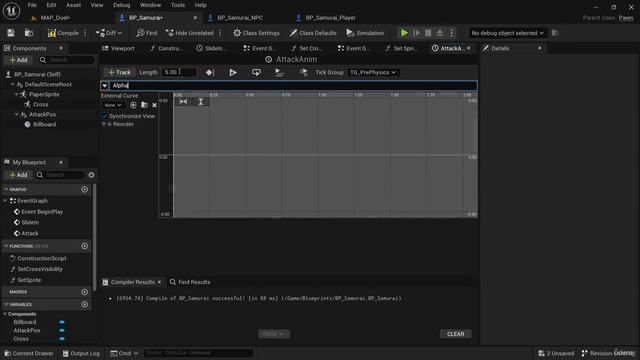Switch to the SlideIn timeline tab

click(211, 48)
